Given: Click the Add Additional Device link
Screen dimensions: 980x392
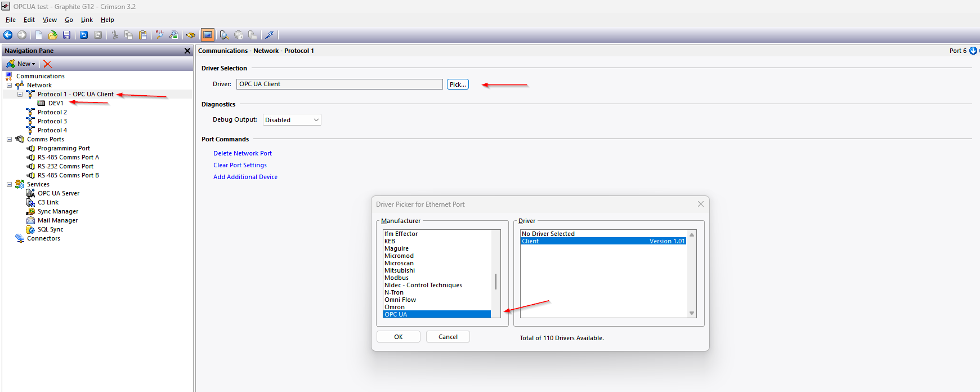Looking at the screenshot, I should pos(245,177).
